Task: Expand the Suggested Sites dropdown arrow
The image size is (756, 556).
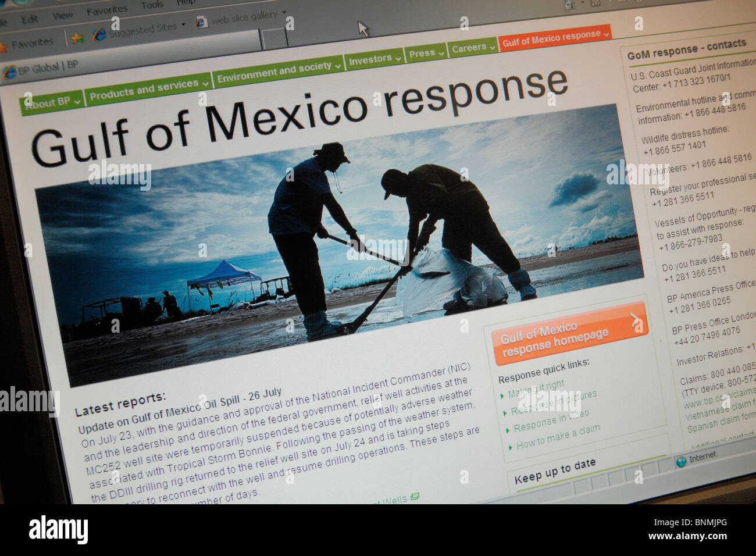Action: [183, 25]
